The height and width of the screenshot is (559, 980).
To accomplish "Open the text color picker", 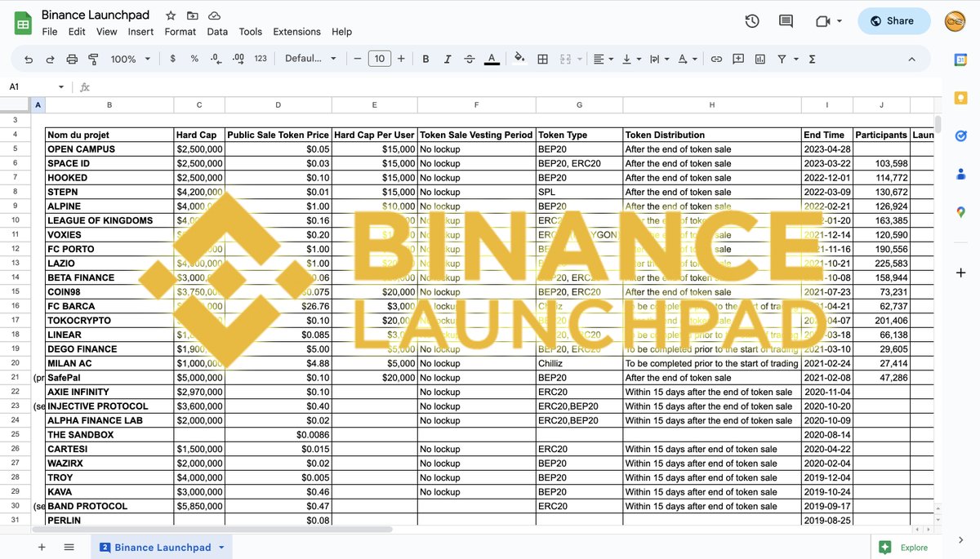I will point(492,59).
